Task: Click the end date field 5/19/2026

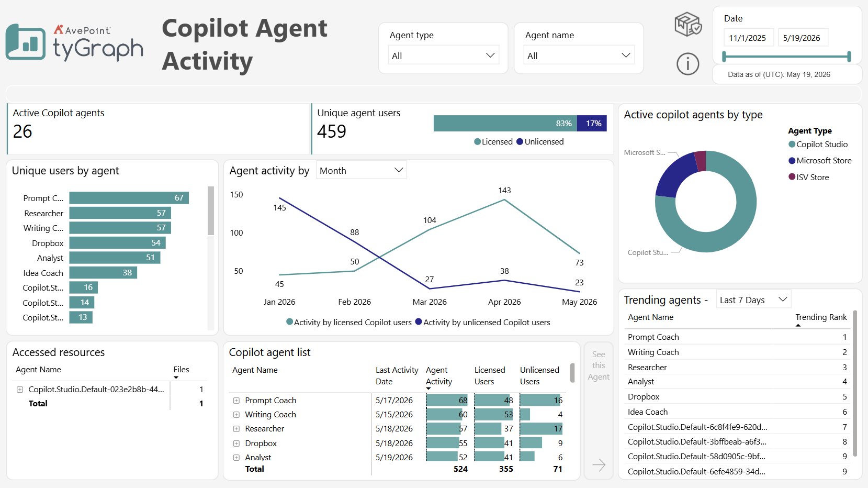Action: 803,38
